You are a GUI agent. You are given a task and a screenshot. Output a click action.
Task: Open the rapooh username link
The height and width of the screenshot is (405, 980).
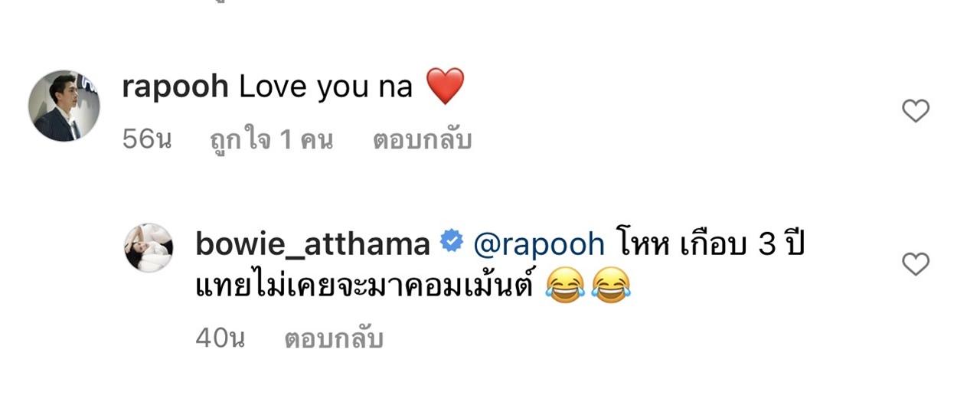pyautogui.click(x=175, y=87)
